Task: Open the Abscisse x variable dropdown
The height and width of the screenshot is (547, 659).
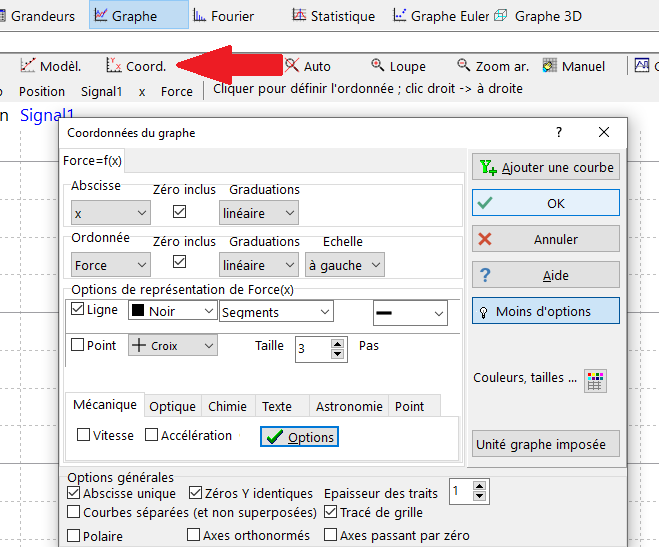Action: (110, 213)
